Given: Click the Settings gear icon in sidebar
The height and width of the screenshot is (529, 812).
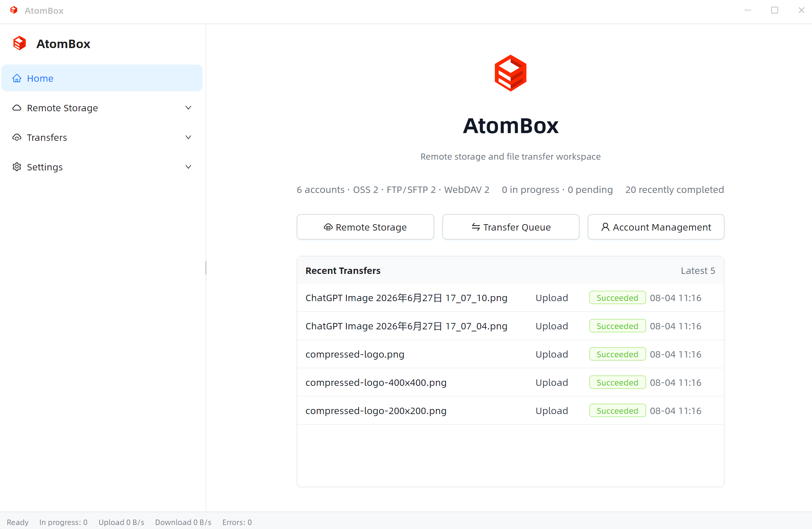Looking at the screenshot, I should 17,167.
